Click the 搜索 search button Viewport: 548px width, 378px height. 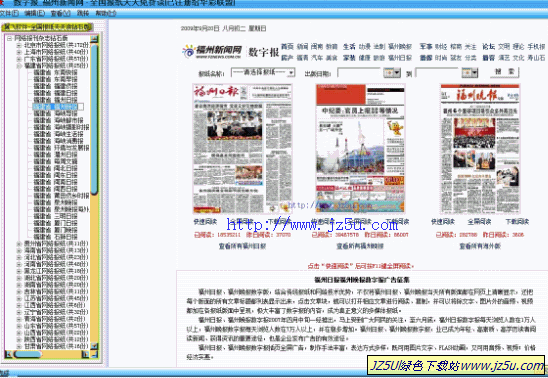click(x=505, y=72)
